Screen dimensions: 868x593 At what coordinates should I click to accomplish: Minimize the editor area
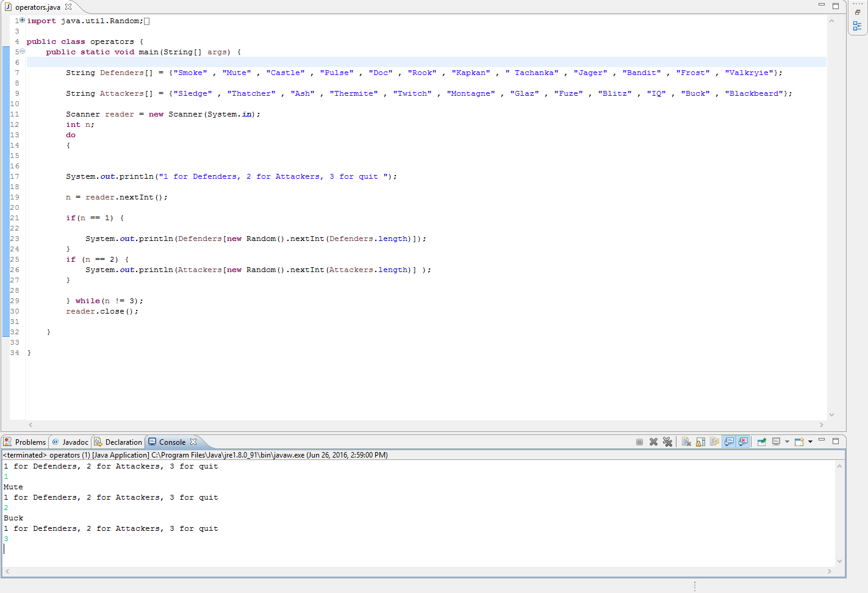coord(822,5)
